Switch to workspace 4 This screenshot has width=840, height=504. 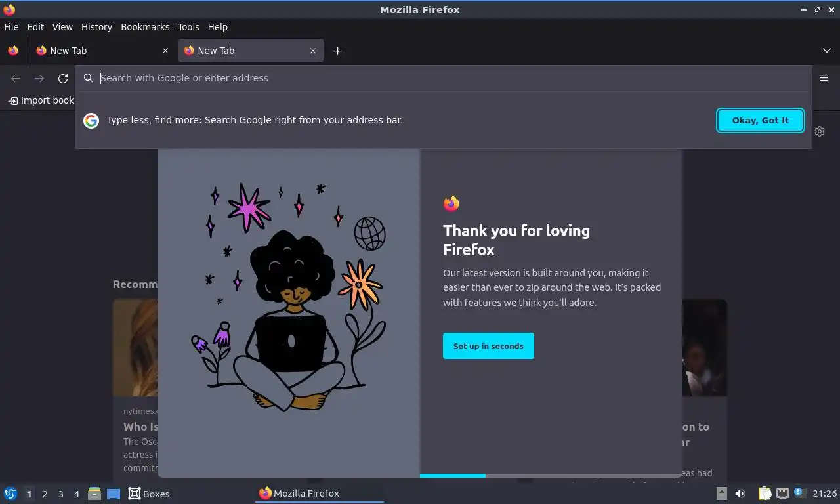click(x=76, y=494)
